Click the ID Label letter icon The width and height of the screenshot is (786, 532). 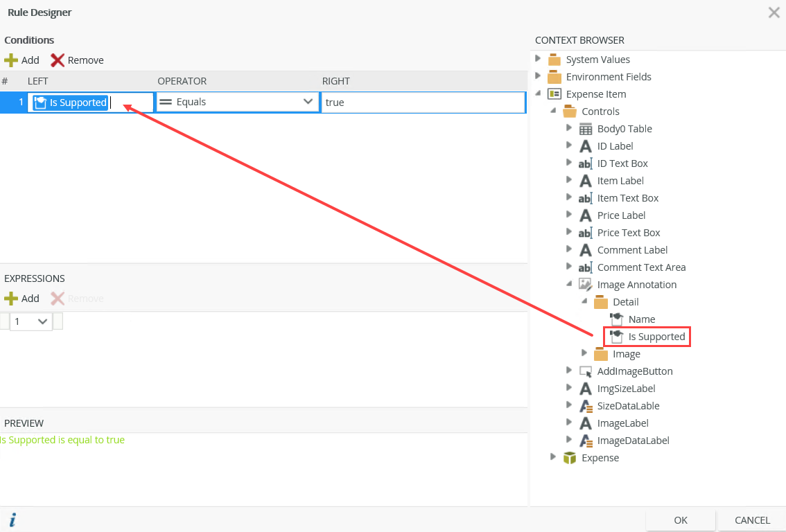(x=585, y=146)
